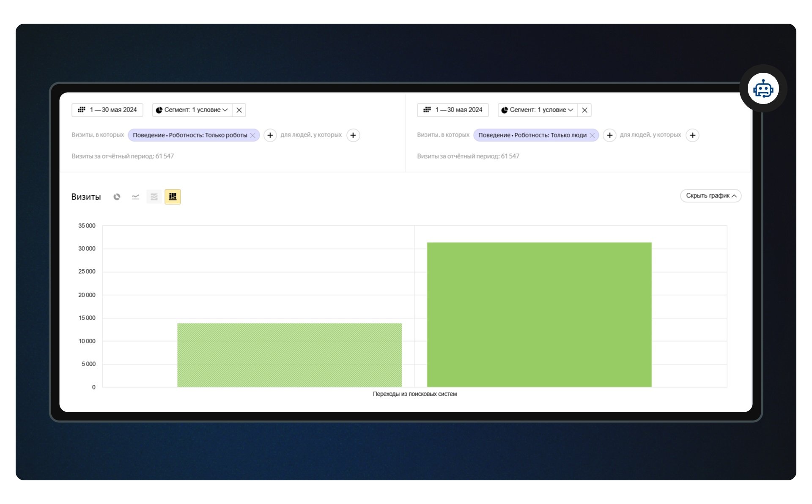Open right date range '1—30 мая 2024'
The height and width of the screenshot is (504, 812).
453,110
